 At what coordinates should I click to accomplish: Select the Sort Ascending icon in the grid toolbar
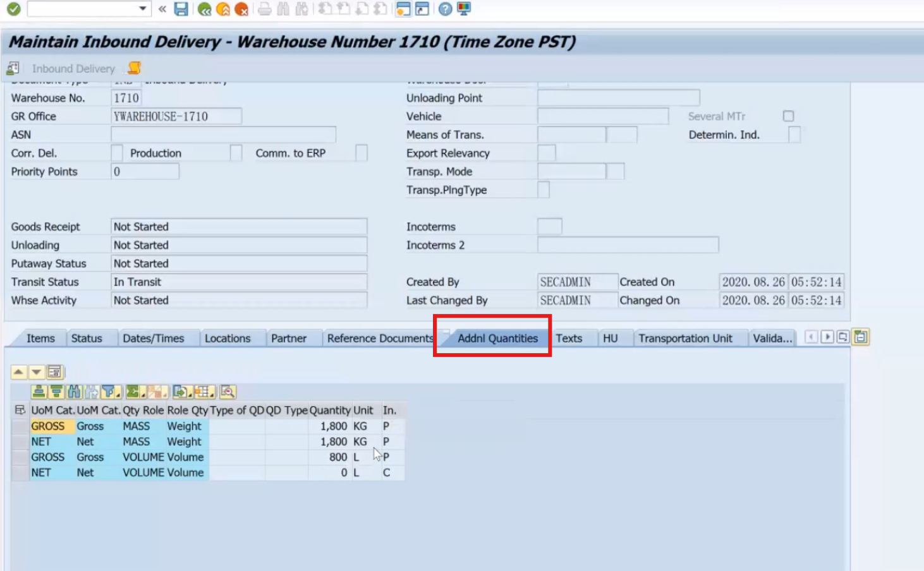(39, 392)
